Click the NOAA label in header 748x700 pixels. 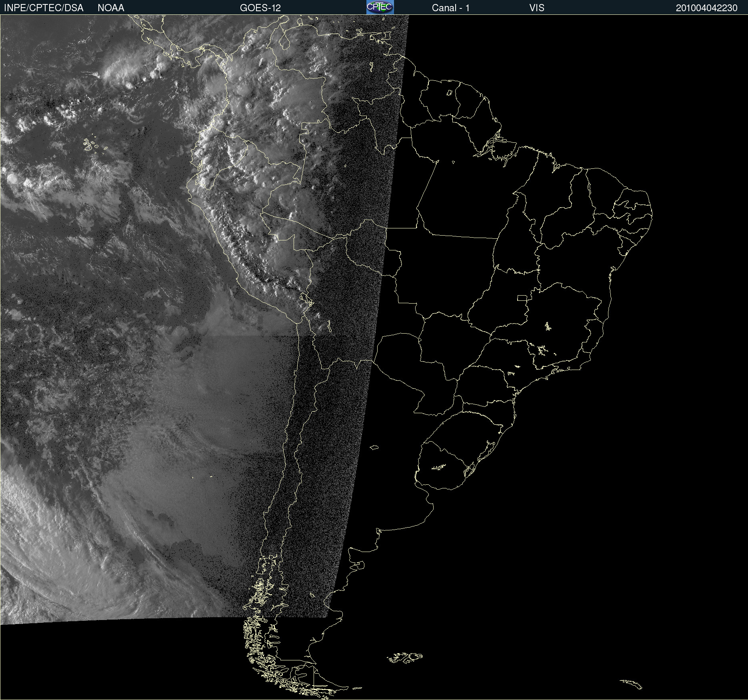[111, 8]
